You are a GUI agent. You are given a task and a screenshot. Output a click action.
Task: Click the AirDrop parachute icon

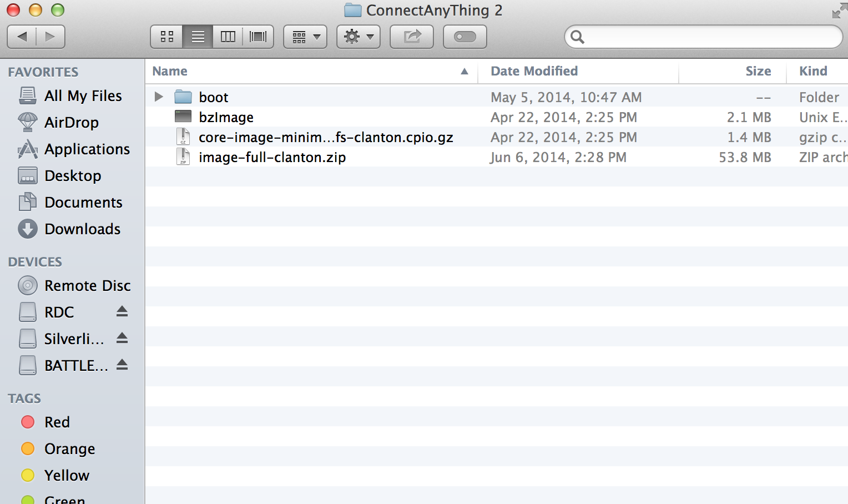tap(28, 122)
